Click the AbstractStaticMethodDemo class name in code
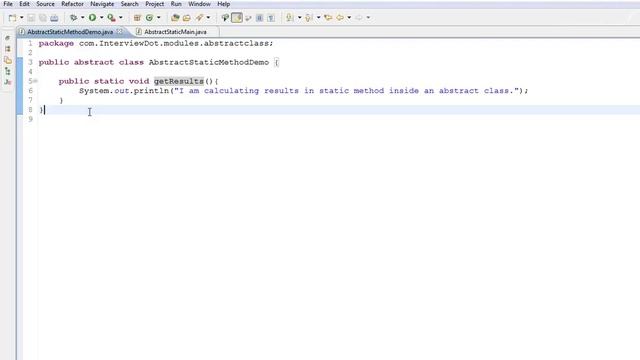This screenshot has height=360, width=640. point(209,62)
